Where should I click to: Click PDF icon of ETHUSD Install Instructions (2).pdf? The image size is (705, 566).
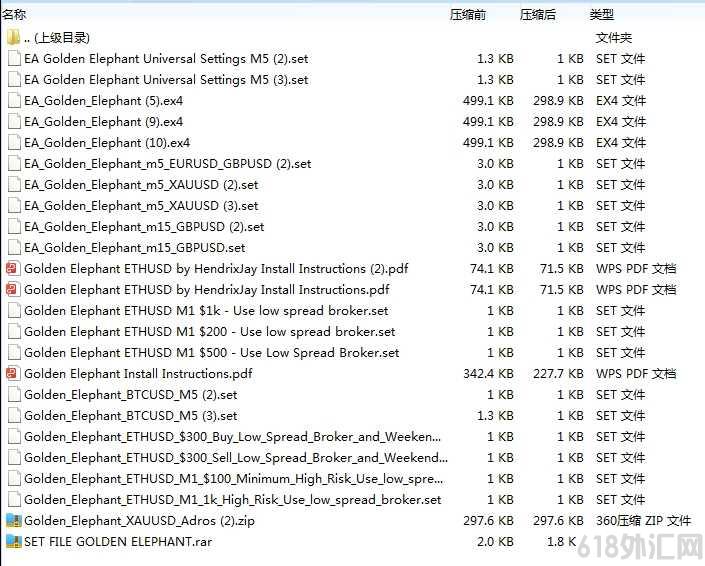point(13,268)
